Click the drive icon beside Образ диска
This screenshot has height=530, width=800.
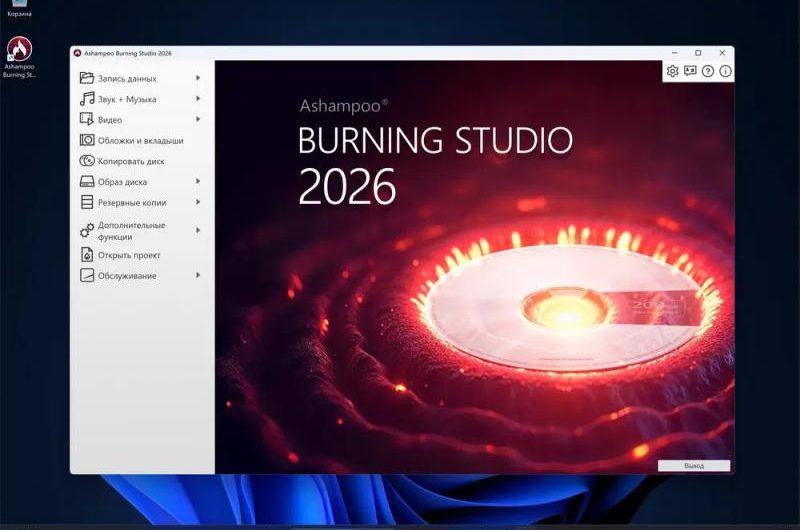coord(87,182)
